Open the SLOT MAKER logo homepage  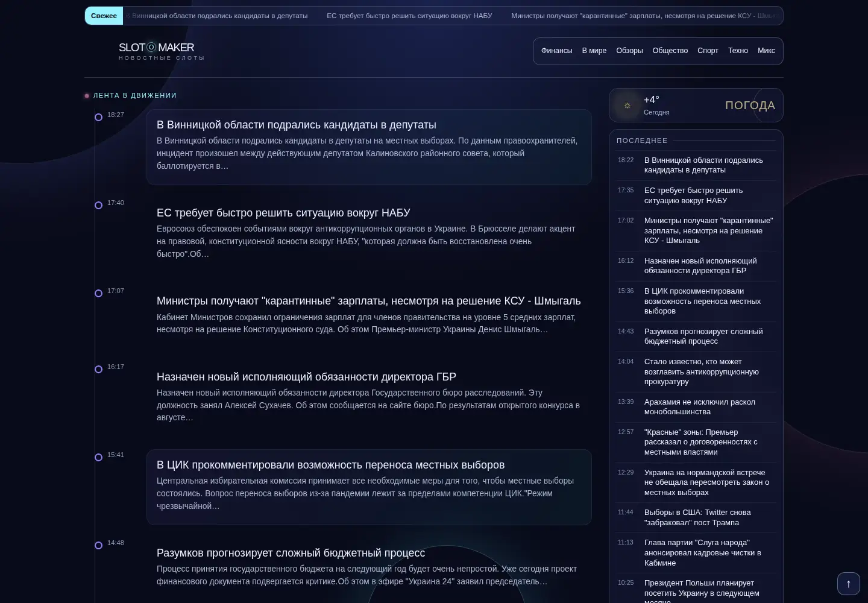(x=162, y=51)
